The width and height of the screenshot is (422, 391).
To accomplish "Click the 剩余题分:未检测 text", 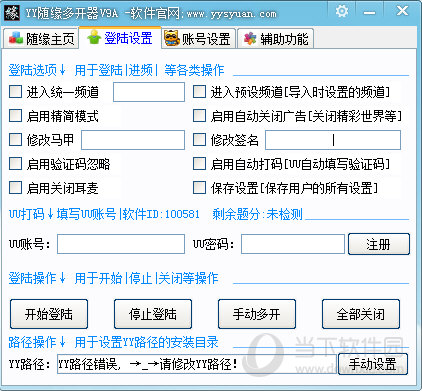I will [x=257, y=214].
